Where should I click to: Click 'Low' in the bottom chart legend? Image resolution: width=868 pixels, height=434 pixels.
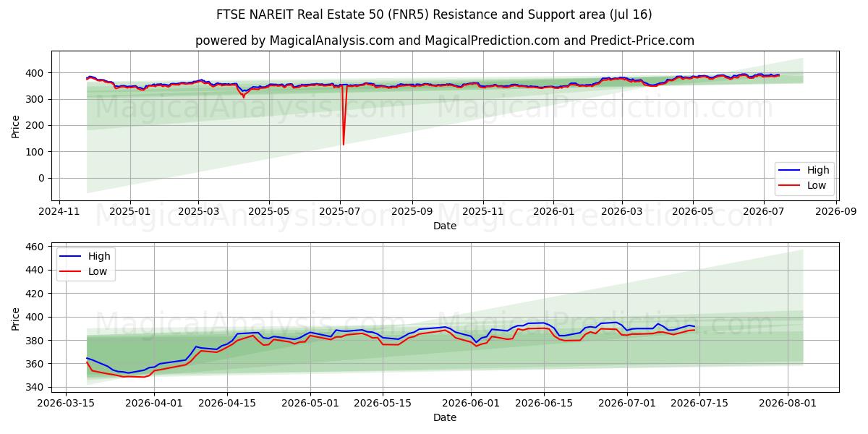tap(98, 271)
